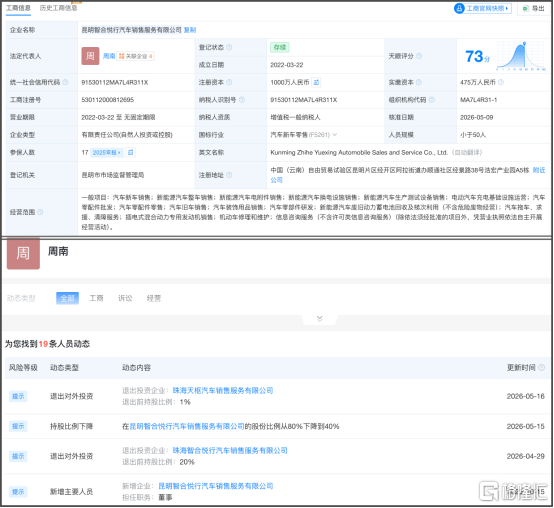Image resolution: width=554 pixels, height=508 pixels.
Task: Open company link in 新增主要人员 row
Action: (216, 486)
